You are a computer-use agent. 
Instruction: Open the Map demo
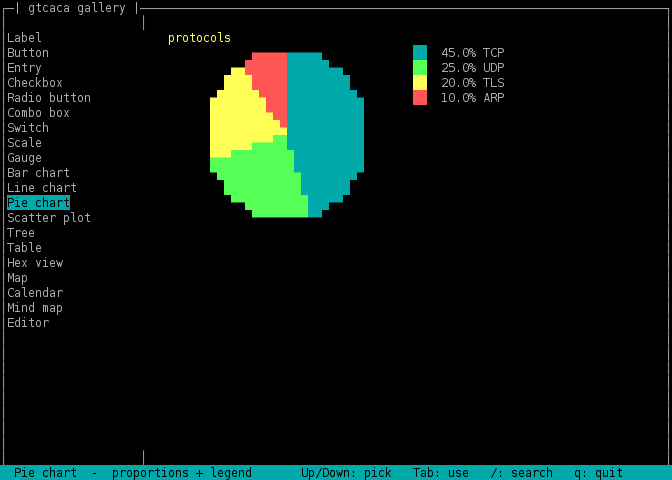(x=18, y=278)
